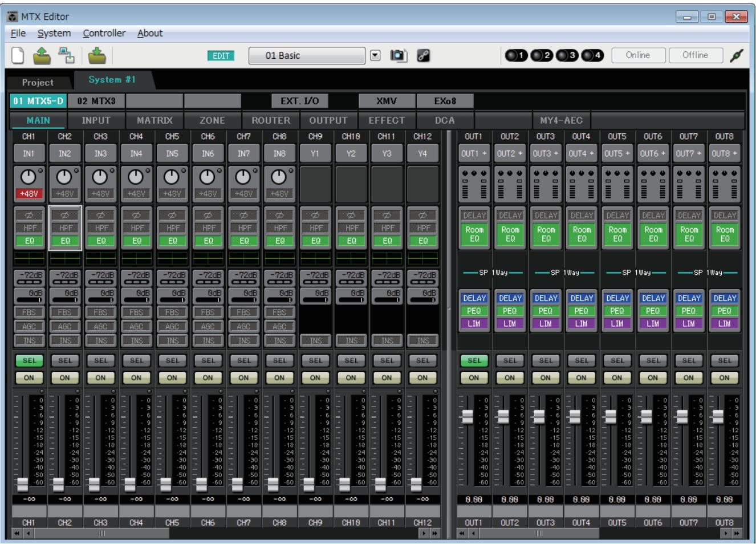Open the IN1 input patch selector
This screenshot has width=756, height=544.
(x=29, y=153)
